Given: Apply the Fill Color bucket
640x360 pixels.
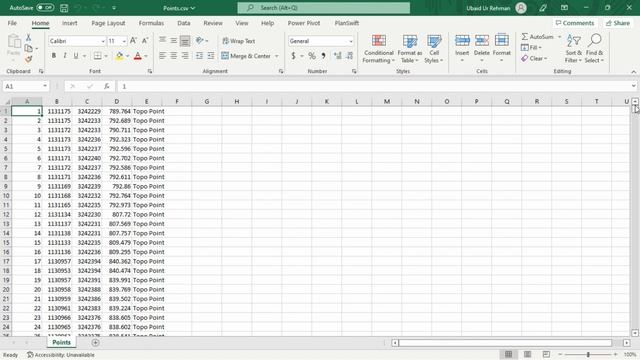Looking at the screenshot, I should (119, 56).
